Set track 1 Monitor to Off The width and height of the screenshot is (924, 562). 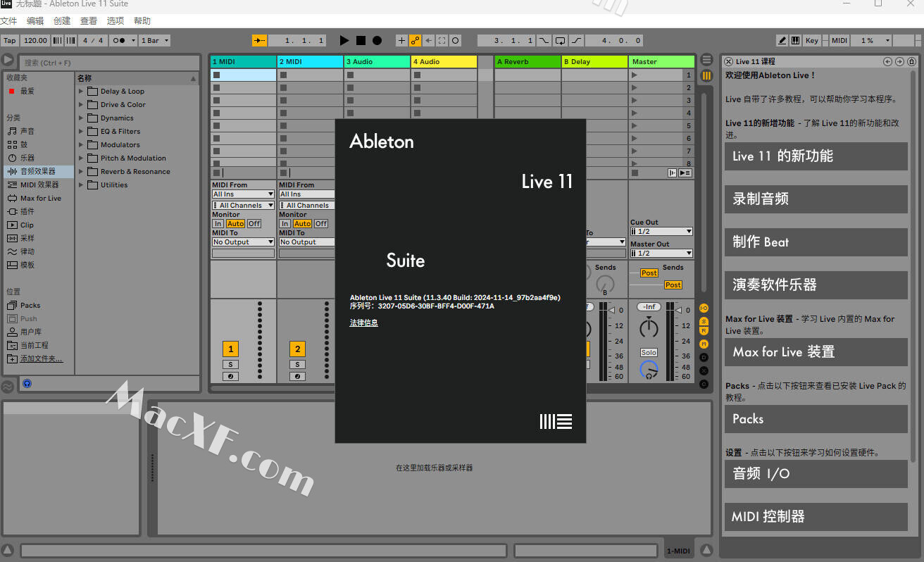point(254,223)
